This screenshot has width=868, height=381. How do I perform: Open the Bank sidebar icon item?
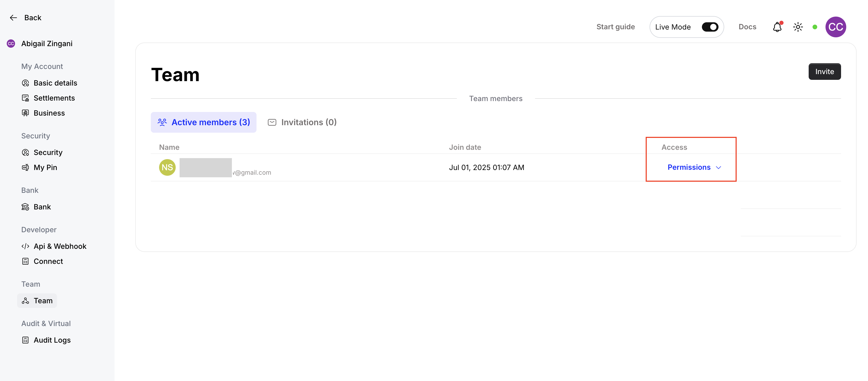pyautogui.click(x=25, y=207)
